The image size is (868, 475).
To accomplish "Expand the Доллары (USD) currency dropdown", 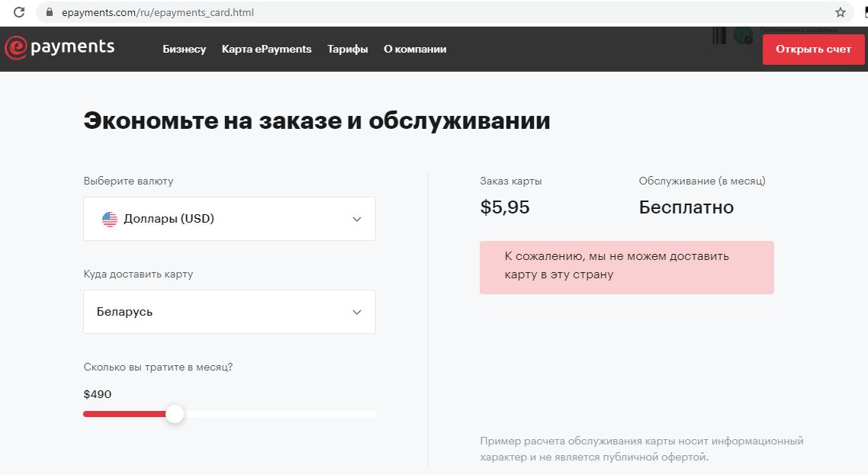I will coord(229,219).
